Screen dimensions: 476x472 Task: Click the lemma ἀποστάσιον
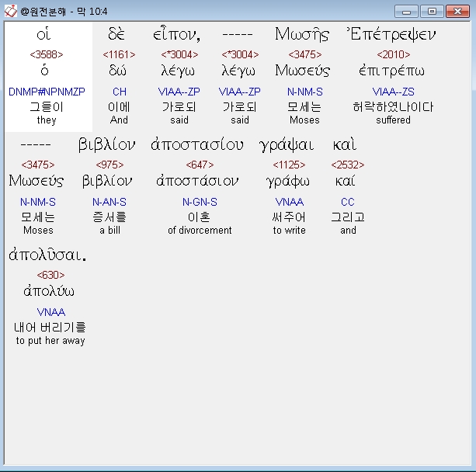tap(197, 181)
